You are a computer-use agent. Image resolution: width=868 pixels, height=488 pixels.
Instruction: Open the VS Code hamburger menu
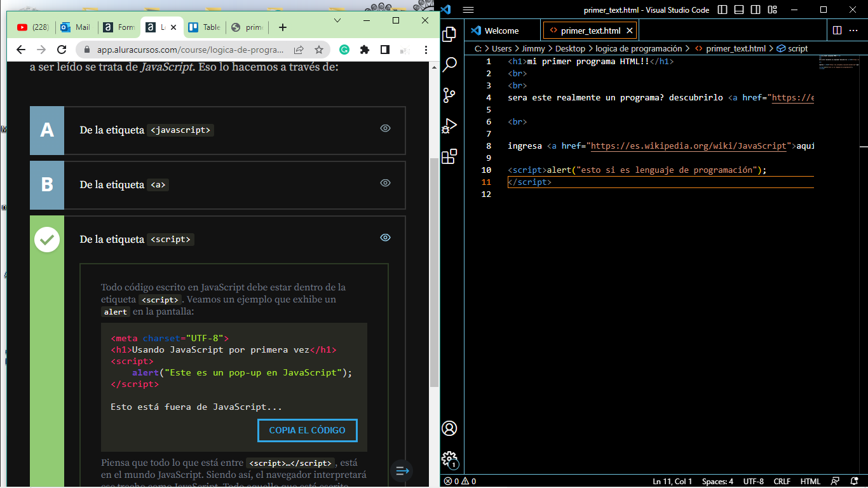(x=468, y=10)
